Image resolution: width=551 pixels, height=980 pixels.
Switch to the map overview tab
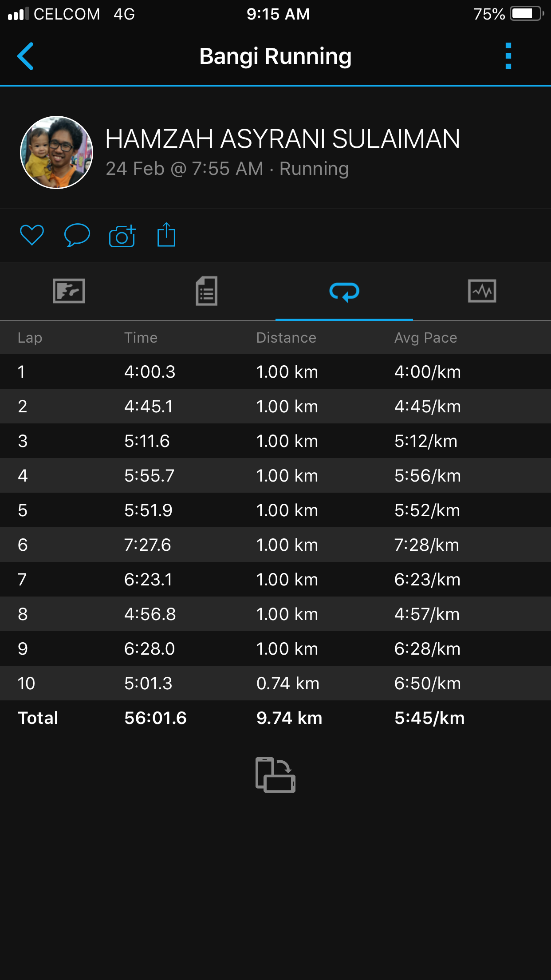pos(69,291)
